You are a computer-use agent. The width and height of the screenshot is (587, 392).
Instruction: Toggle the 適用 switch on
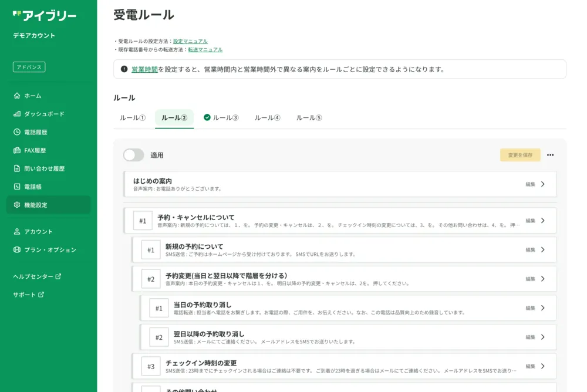134,155
